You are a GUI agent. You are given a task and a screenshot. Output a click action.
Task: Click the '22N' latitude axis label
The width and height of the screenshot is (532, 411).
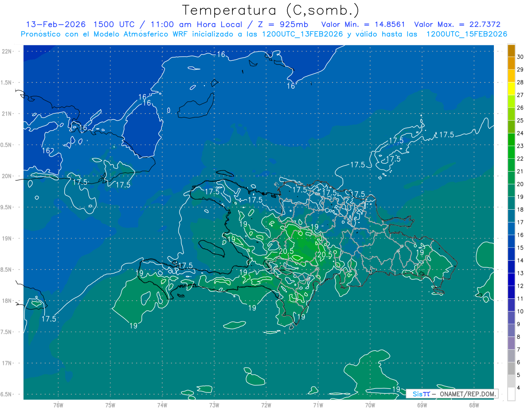(7, 51)
